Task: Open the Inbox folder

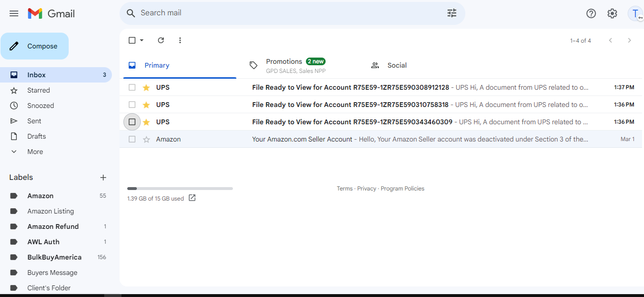Action: pyautogui.click(x=56, y=75)
